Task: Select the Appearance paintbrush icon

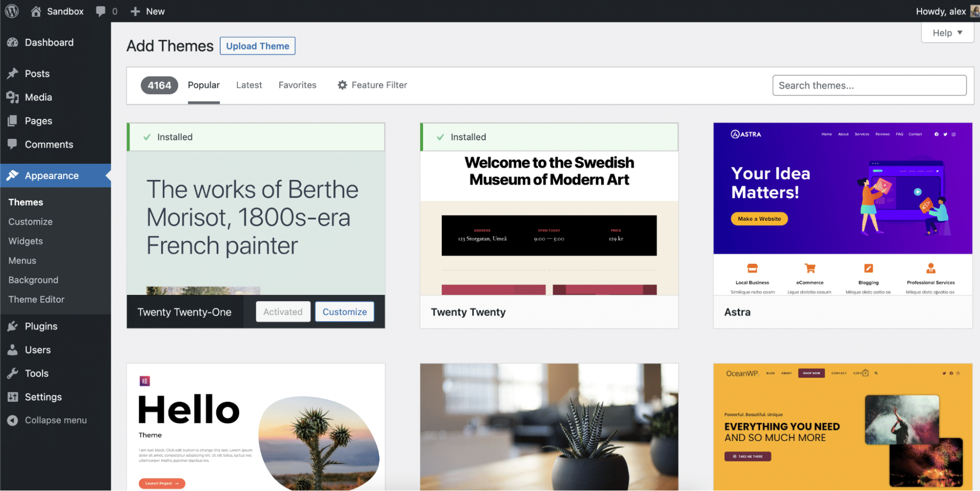Action: [13, 176]
